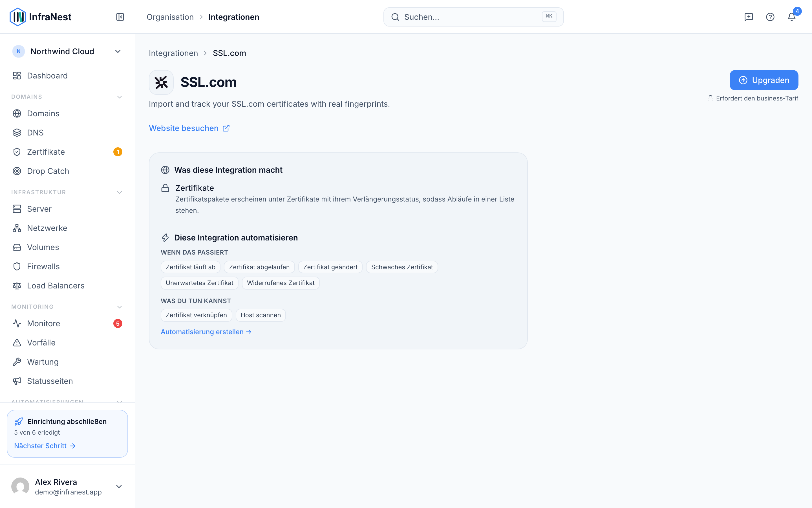This screenshot has width=812, height=508.
Task: Click the Statusseiten megaphone icon
Action: tap(17, 381)
